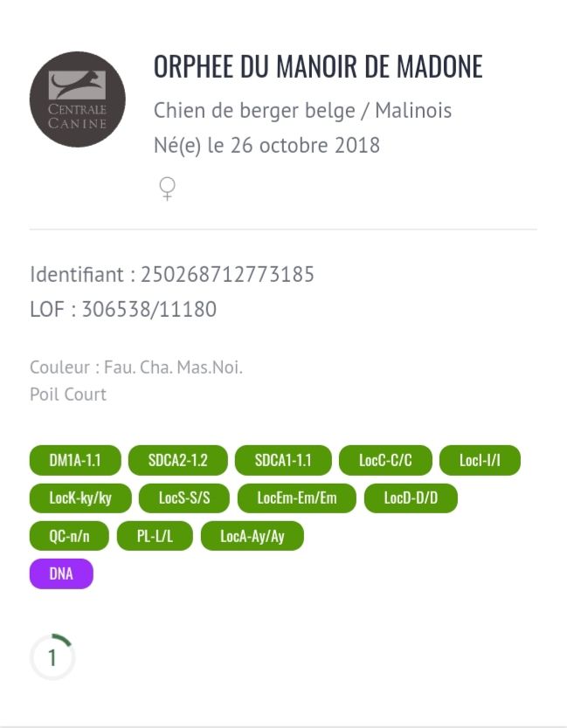The height and width of the screenshot is (728, 567).
Task: Click the LocEm-Em/Em badge
Action: pyautogui.click(x=297, y=498)
